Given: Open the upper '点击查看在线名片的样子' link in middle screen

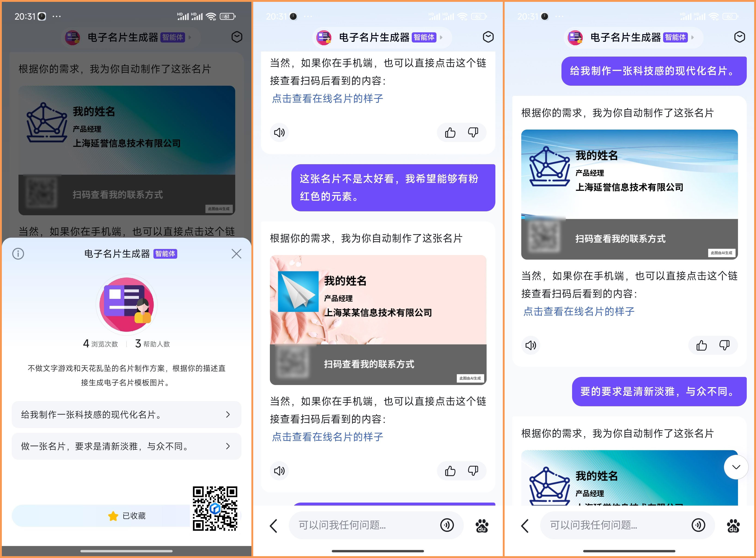Looking at the screenshot, I should [x=327, y=98].
